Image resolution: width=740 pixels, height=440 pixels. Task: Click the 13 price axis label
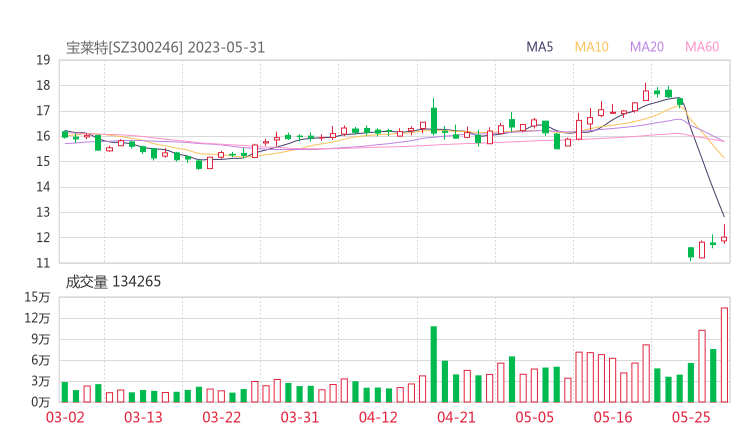coord(43,212)
